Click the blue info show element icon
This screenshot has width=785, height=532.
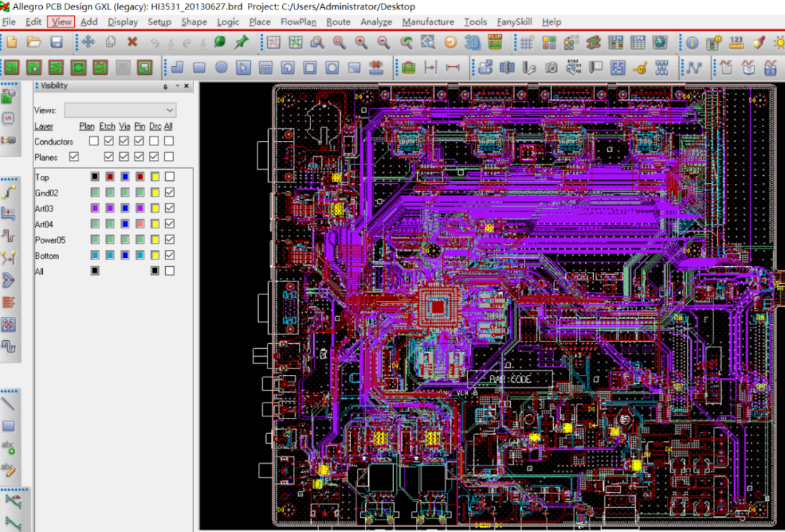coord(693,43)
